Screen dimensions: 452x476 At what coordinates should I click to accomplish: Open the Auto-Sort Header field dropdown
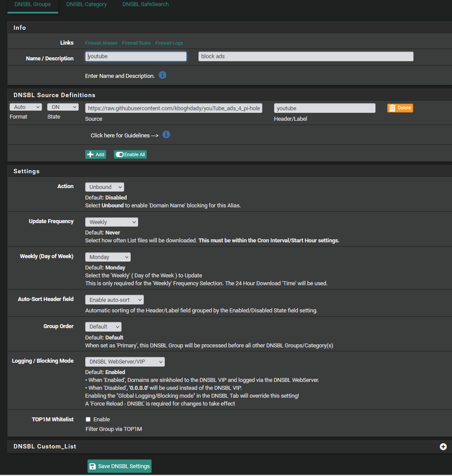(x=114, y=300)
